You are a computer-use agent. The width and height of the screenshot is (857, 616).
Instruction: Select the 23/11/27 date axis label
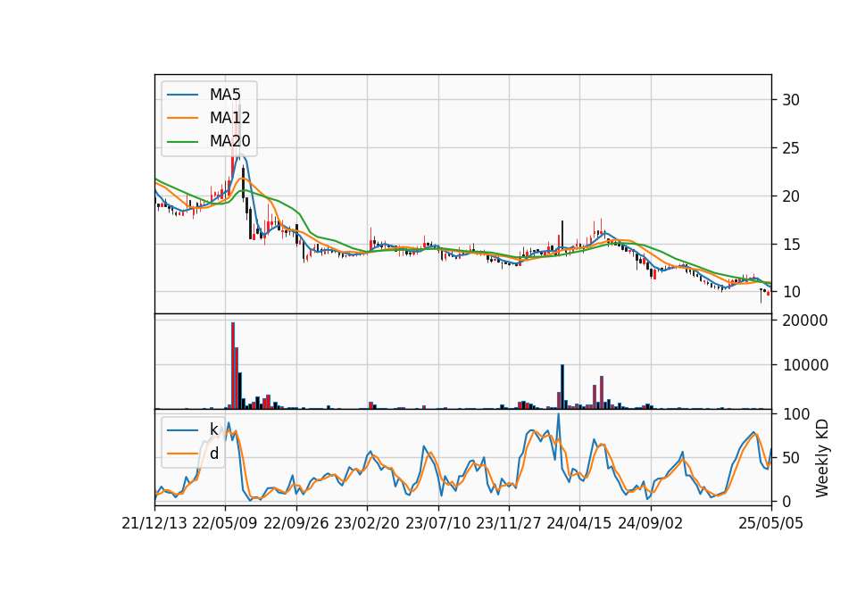(x=509, y=524)
